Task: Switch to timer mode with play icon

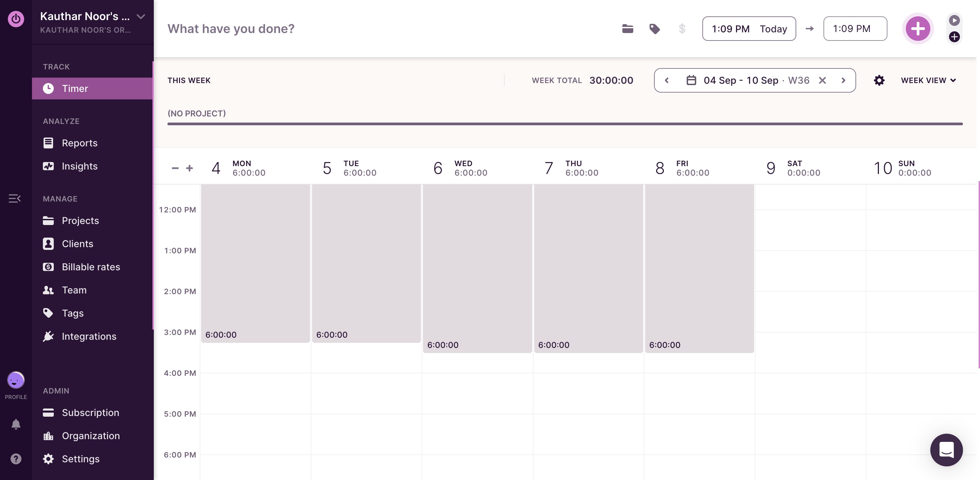Action: click(x=954, y=20)
